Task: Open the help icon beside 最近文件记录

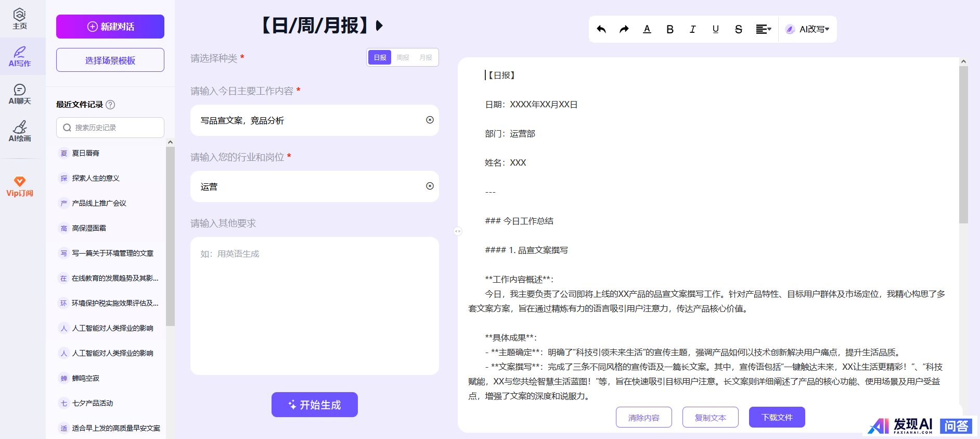Action: (110, 105)
